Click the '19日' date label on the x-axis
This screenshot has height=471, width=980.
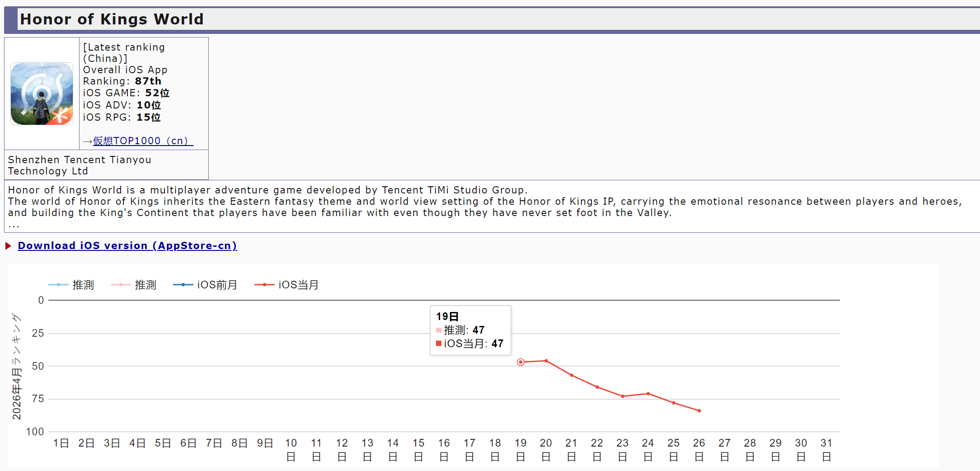click(x=520, y=450)
